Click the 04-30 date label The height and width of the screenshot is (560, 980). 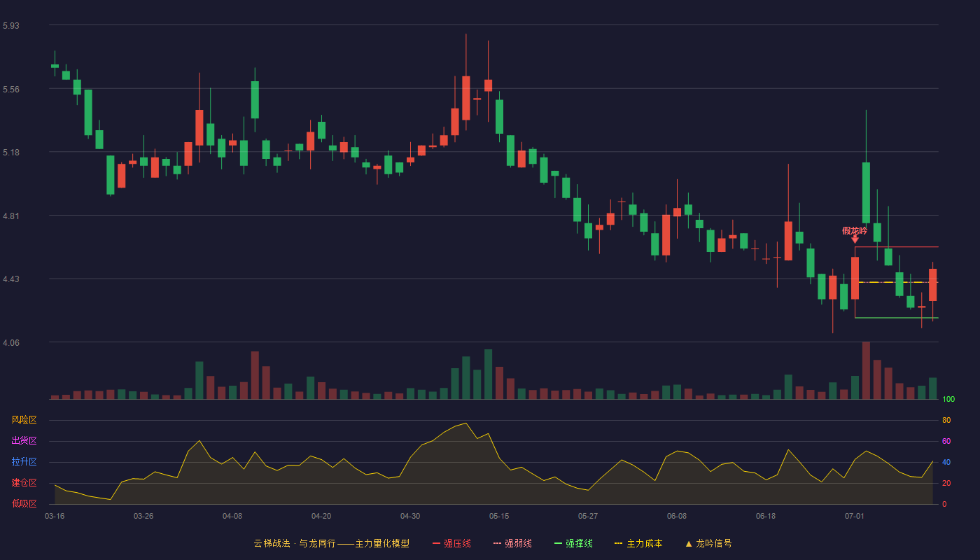(410, 516)
